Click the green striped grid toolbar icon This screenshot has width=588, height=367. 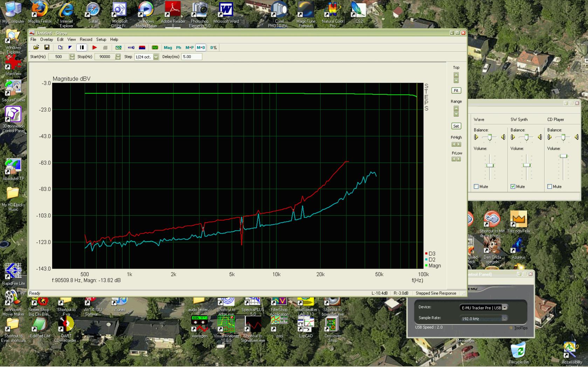click(x=119, y=48)
